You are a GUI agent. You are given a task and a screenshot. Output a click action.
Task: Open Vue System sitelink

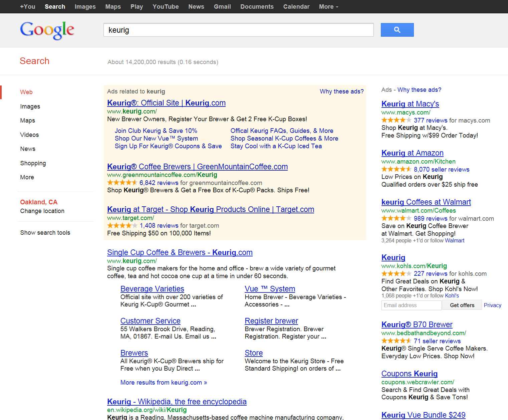coord(270,289)
